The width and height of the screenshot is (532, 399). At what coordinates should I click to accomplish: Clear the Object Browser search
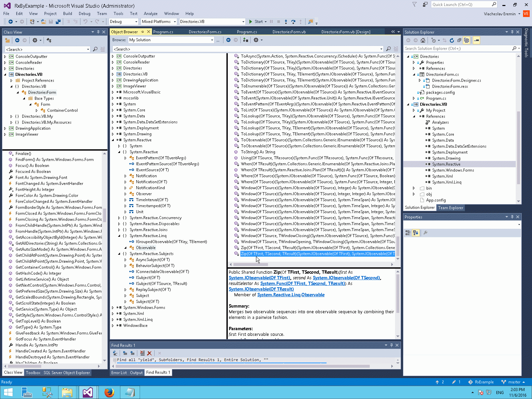[x=396, y=49]
